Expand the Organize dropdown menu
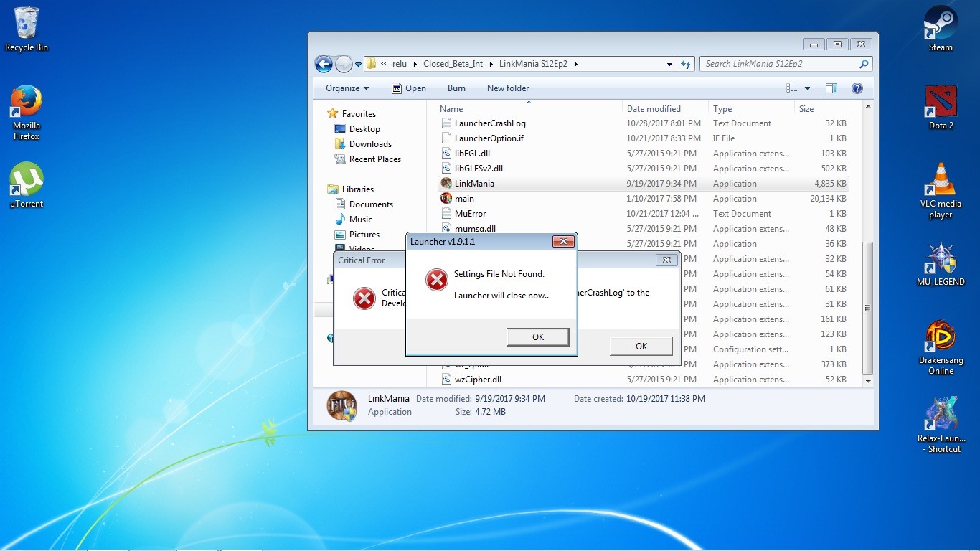The height and width of the screenshot is (551, 980). pyautogui.click(x=347, y=88)
